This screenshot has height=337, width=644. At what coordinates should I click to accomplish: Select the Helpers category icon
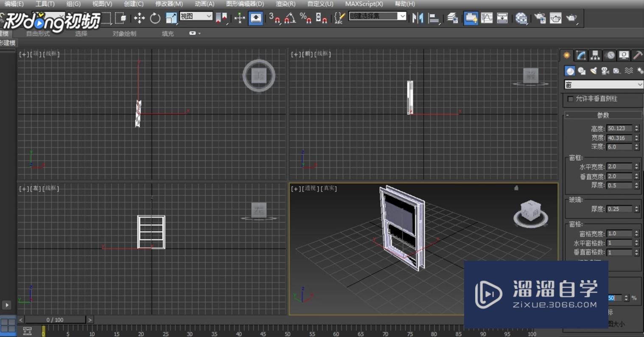click(616, 71)
